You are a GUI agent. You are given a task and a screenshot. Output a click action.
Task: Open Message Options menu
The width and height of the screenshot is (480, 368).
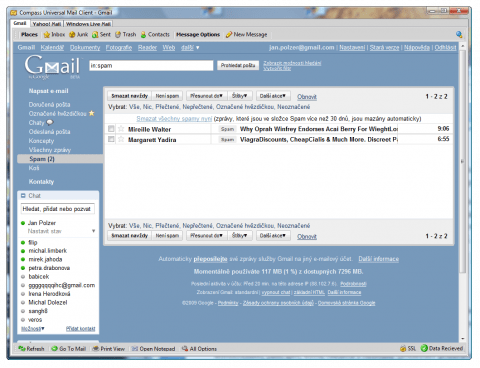[198, 34]
